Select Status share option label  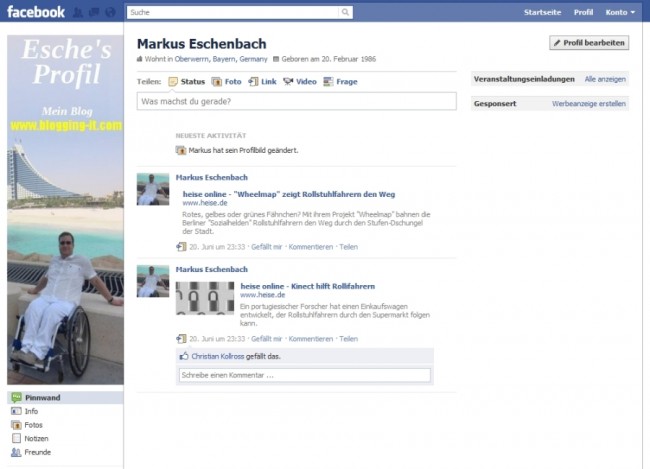[x=193, y=82]
